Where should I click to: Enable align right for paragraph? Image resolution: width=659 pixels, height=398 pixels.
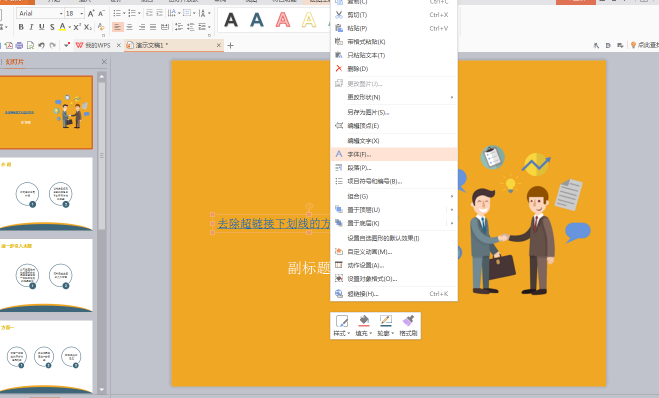point(142,27)
